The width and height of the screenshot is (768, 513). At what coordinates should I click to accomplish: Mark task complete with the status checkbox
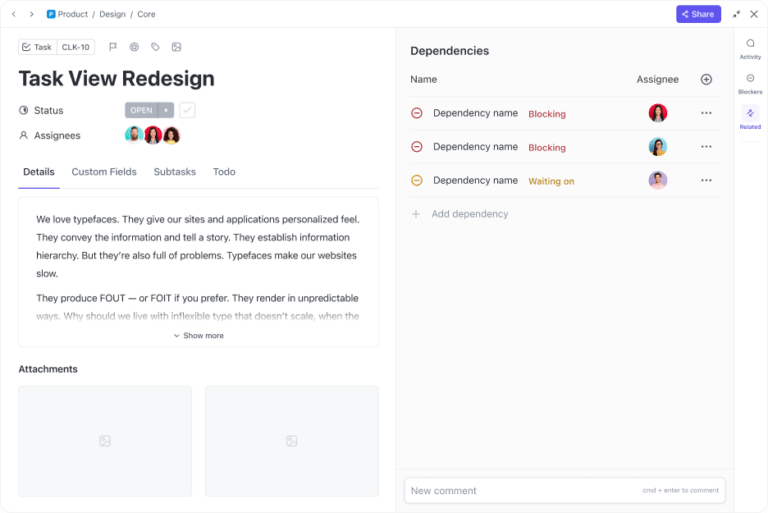click(x=187, y=110)
